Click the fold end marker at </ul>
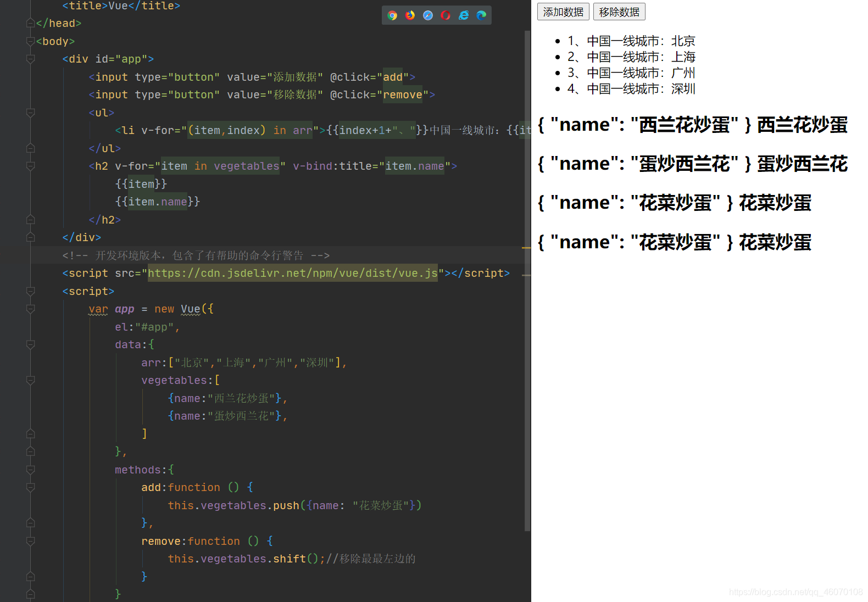 (x=31, y=148)
